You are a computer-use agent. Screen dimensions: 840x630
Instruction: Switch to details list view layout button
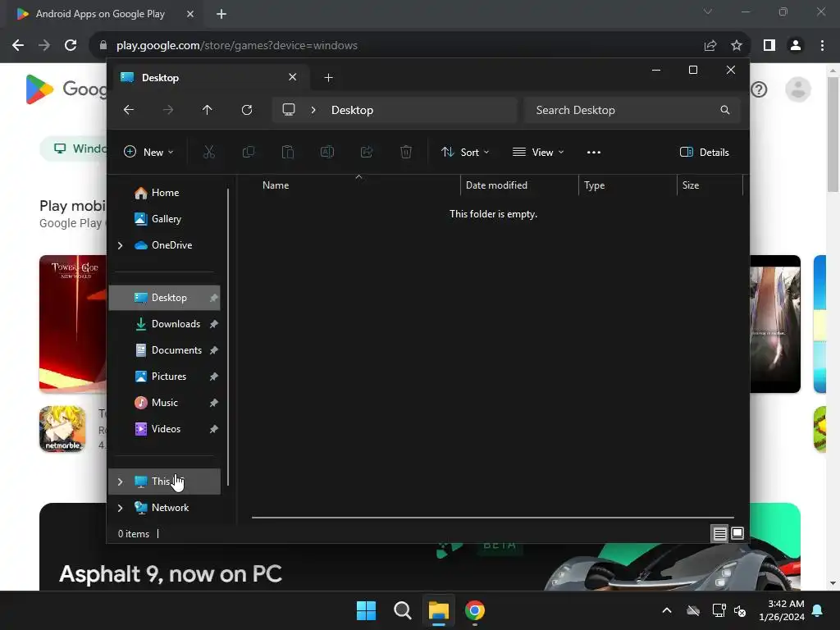[x=720, y=533]
